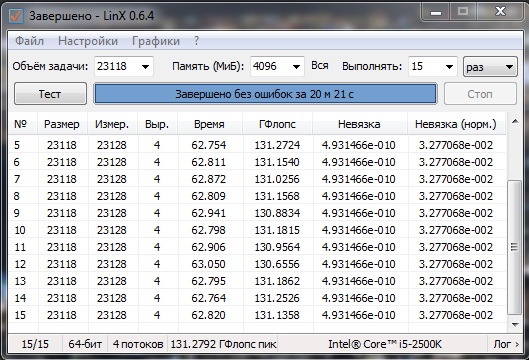529x360 pixels.
Task: Click the run count field value 15
Action: click(417, 66)
